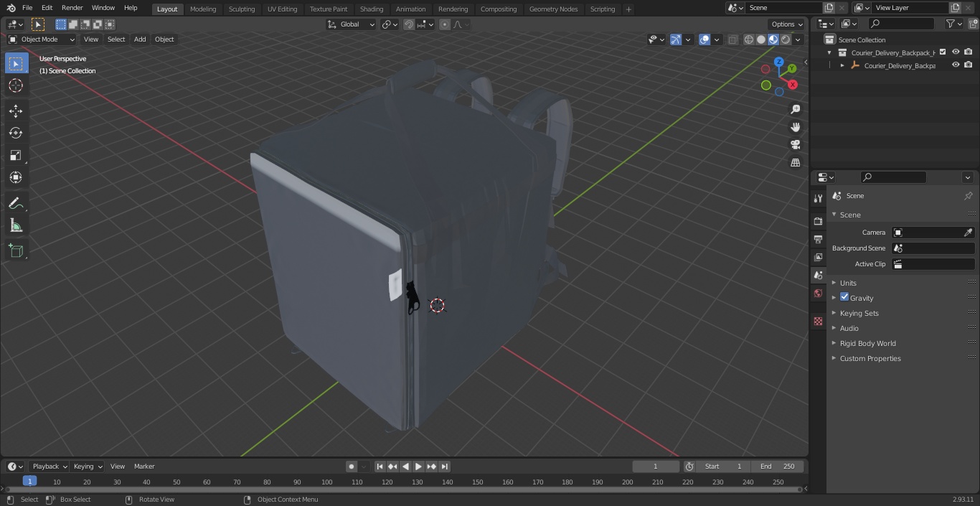This screenshot has width=980, height=506.
Task: Hide the Courier_Delivery_Backpack collection with its eye icon
Action: point(956,52)
